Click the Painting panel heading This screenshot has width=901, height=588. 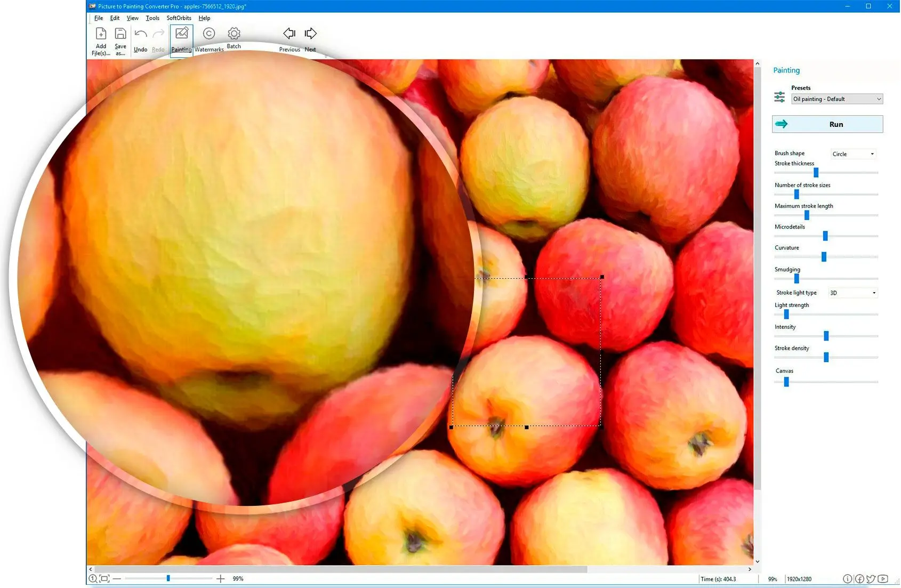pos(786,70)
